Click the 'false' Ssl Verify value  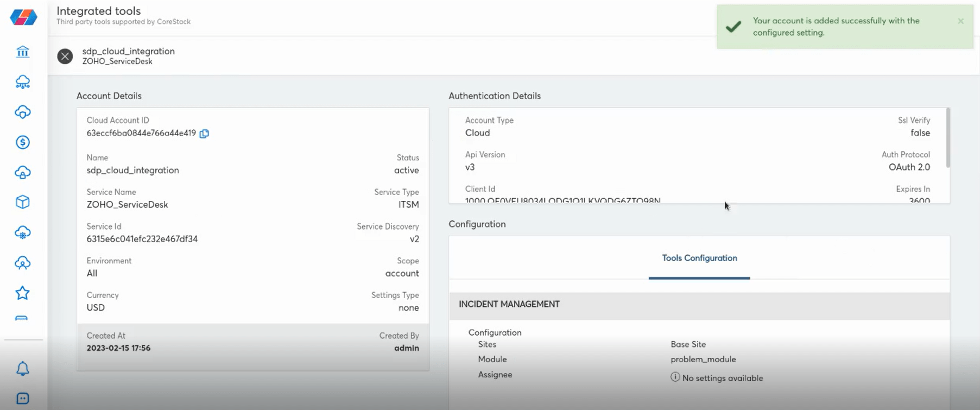point(920,133)
